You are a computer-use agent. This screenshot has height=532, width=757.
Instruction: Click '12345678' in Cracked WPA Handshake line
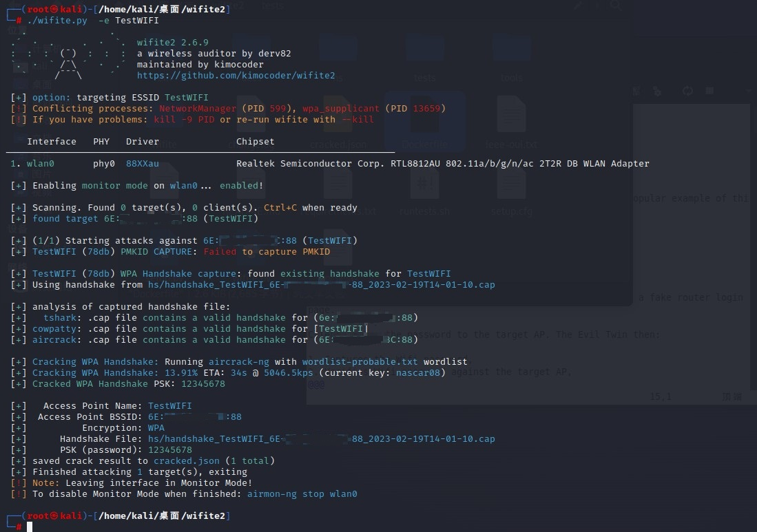click(x=203, y=384)
